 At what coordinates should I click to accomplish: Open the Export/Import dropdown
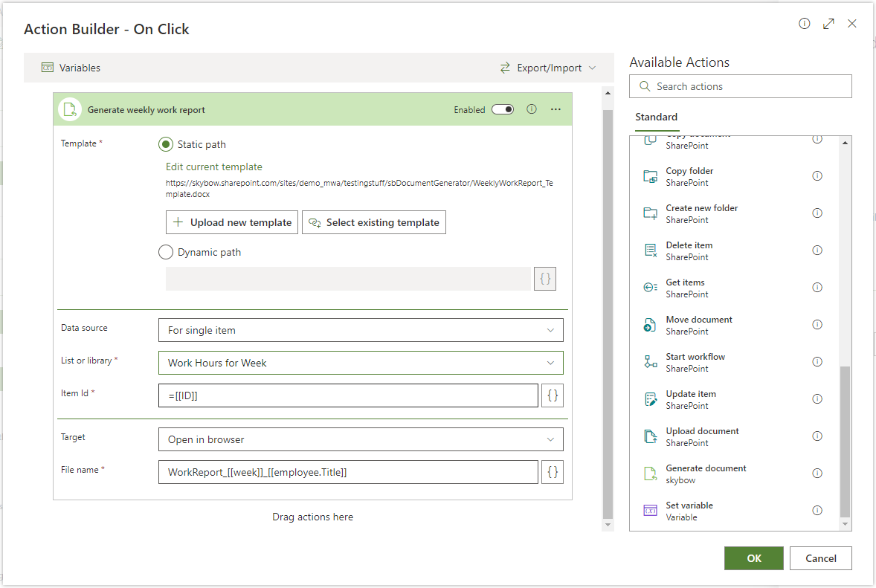[548, 68]
